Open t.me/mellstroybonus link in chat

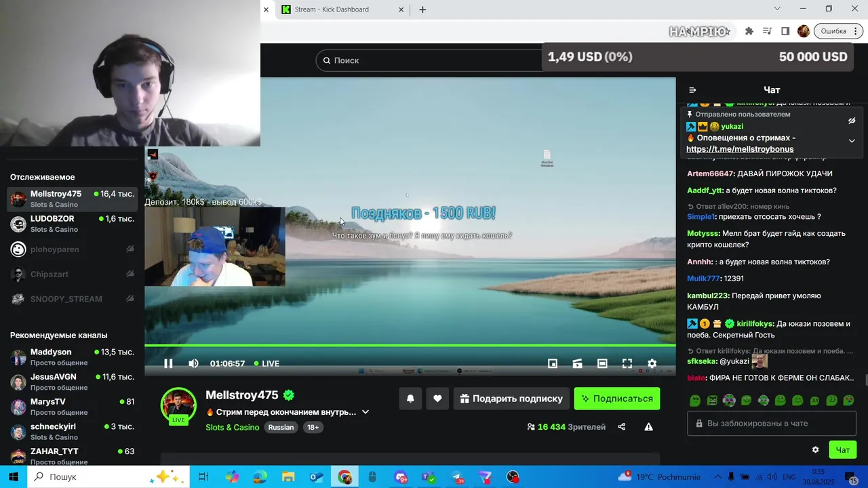pyautogui.click(x=740, y=149)
